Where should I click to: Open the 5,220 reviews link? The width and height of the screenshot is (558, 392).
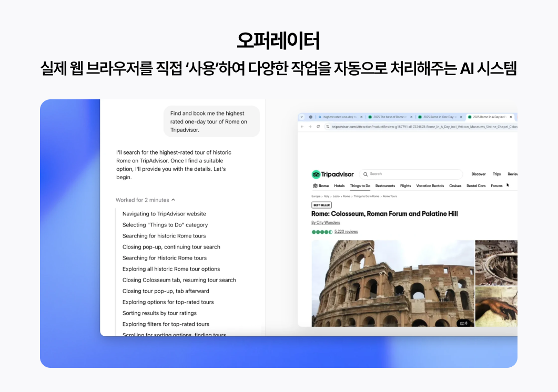346,232
